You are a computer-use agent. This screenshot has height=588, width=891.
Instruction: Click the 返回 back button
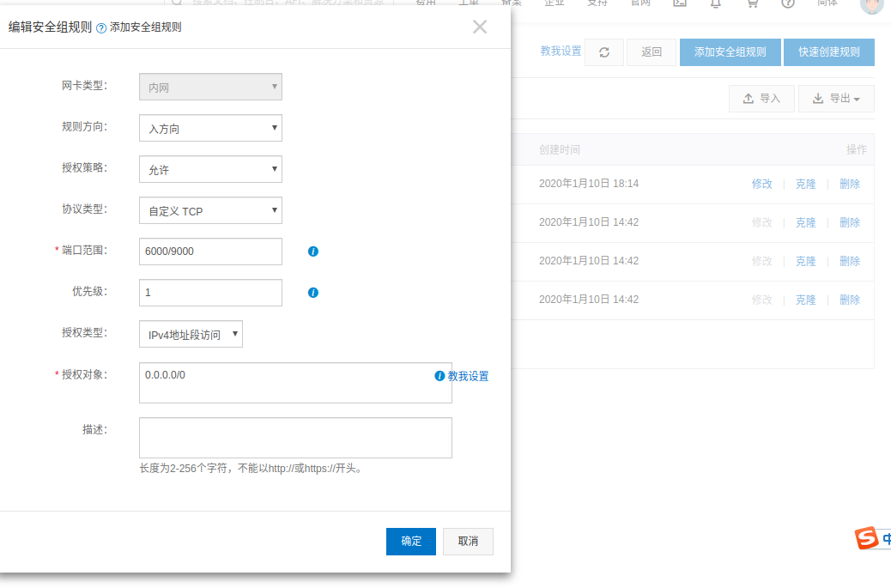(x=652, y=52)
